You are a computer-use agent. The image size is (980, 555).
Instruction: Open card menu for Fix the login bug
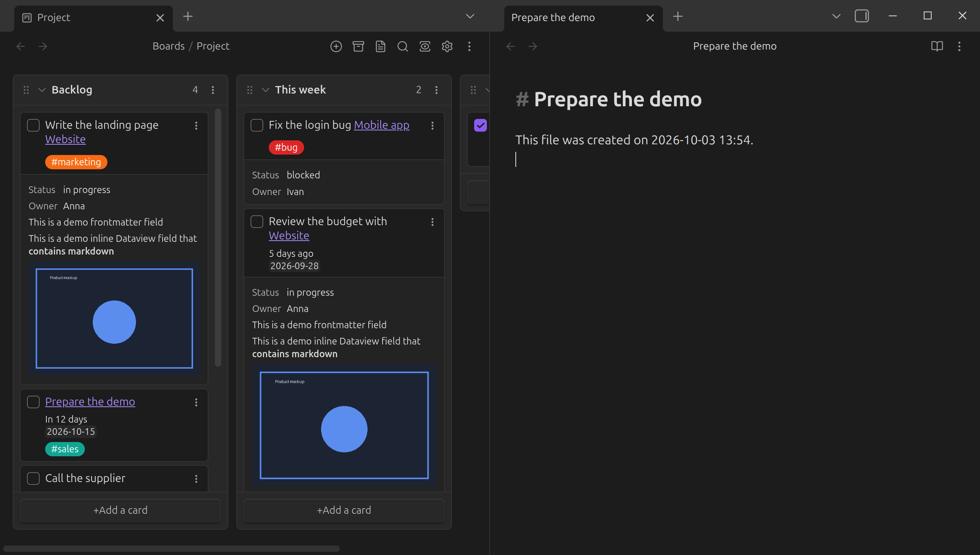click(x=433, y=126)
